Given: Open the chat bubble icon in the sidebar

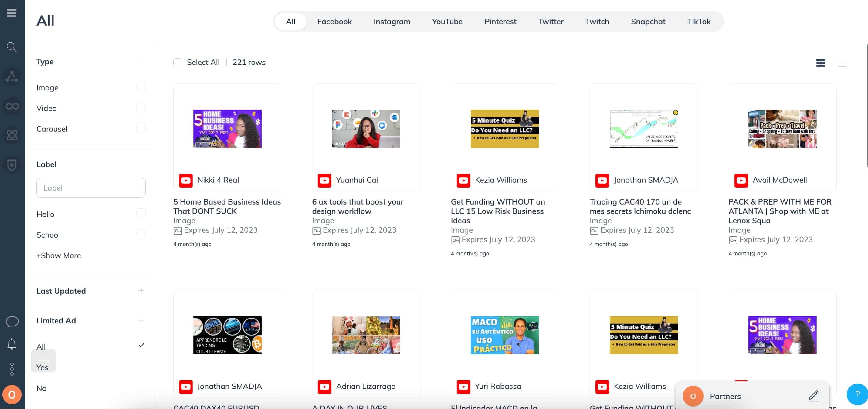Looking at the screenshot, I should [12, 322].
